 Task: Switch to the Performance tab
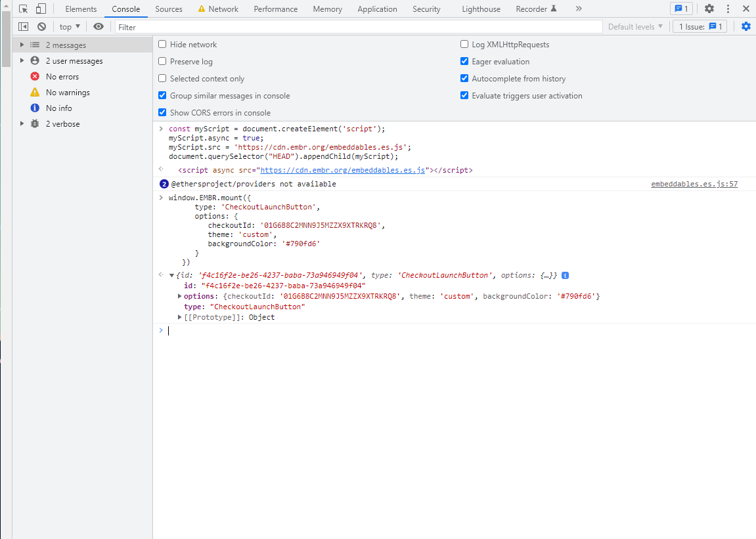pyautogui.click(x=276, y=9)
